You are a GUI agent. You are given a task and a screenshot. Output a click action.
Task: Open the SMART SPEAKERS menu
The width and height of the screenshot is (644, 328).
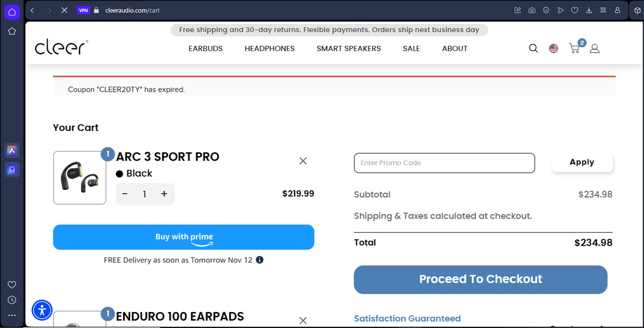tap(349, 48)
